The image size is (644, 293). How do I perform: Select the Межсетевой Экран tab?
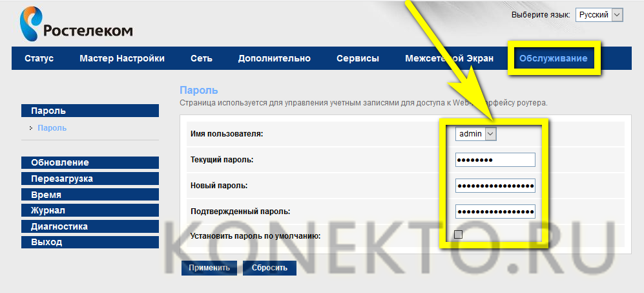pyautogui.click(x=449, y=58)
